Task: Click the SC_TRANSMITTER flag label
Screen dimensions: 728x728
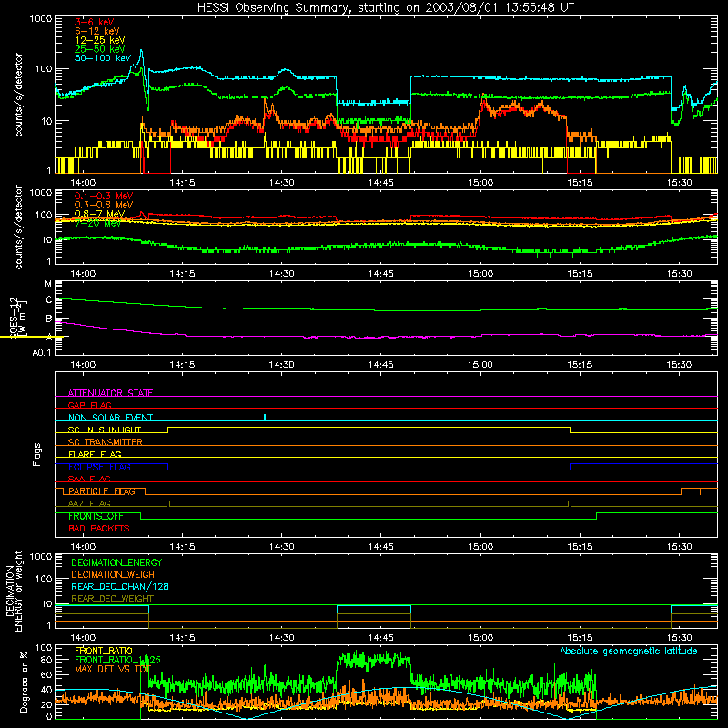Action: click(106, 442)
